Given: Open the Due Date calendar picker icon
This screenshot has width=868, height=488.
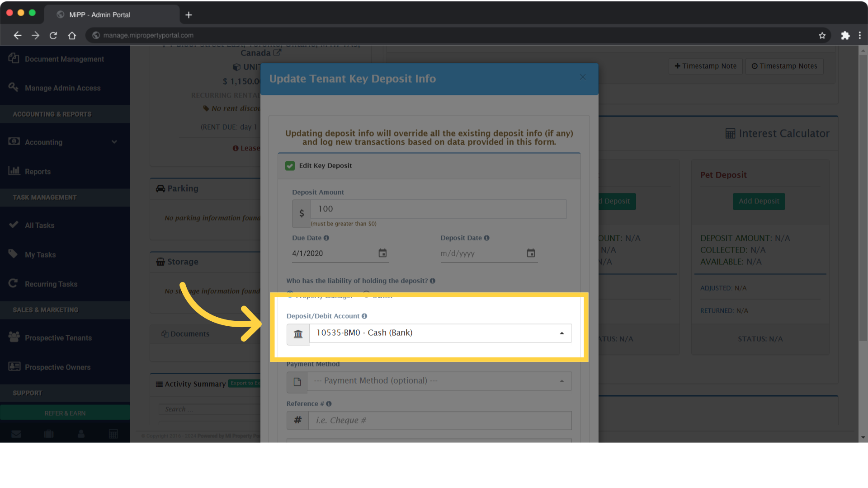Looking at the screenshot, I should pos(382,253).
